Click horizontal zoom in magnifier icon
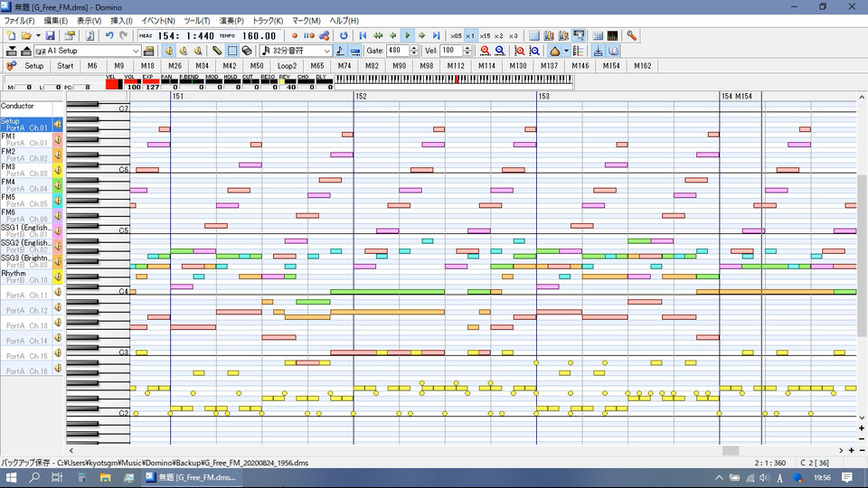The image size is (868, 488). (485, 51)
